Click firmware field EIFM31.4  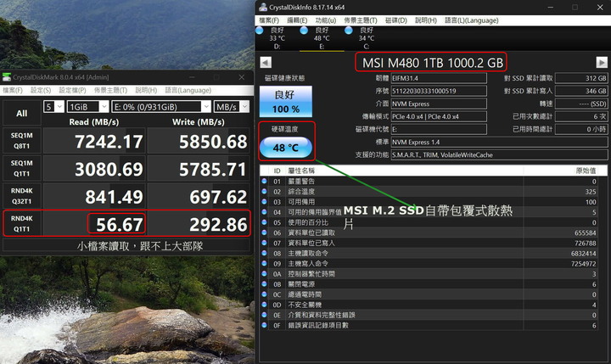point(439,78)
